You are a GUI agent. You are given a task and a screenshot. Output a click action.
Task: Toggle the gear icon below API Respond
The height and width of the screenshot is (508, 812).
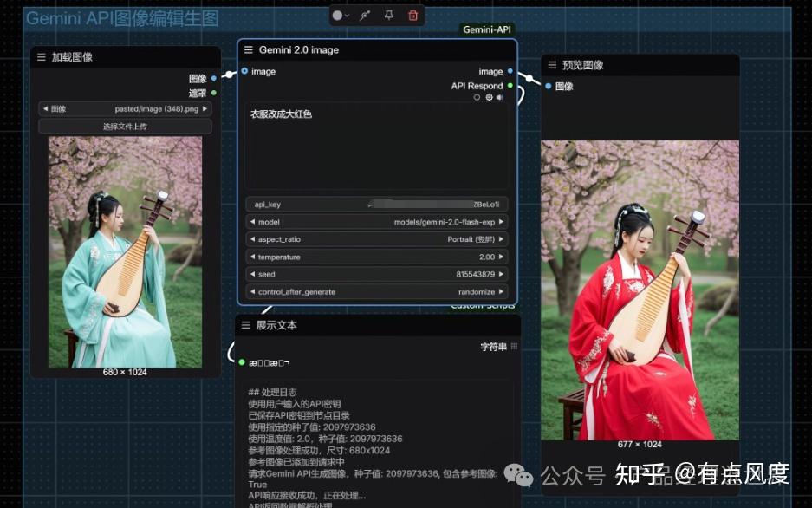488,97
